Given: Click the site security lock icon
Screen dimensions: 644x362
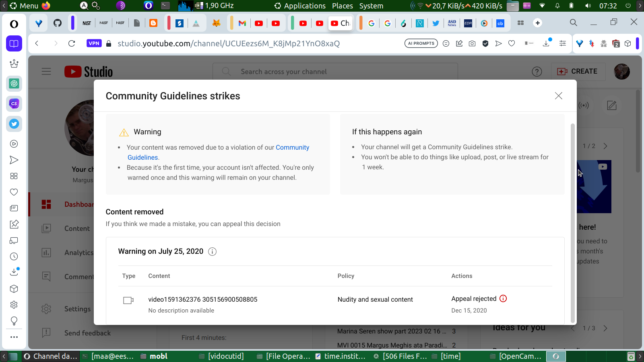Looking at the screenshot, I should 109,43.
